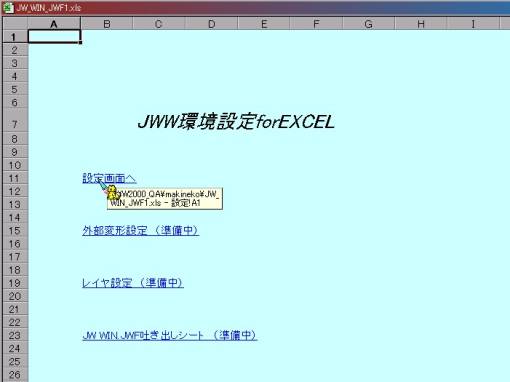Select cell A1

(x=54, y=37)
